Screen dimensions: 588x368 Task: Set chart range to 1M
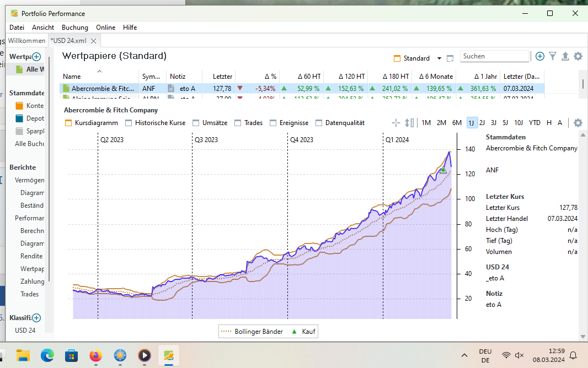point(426,123)
